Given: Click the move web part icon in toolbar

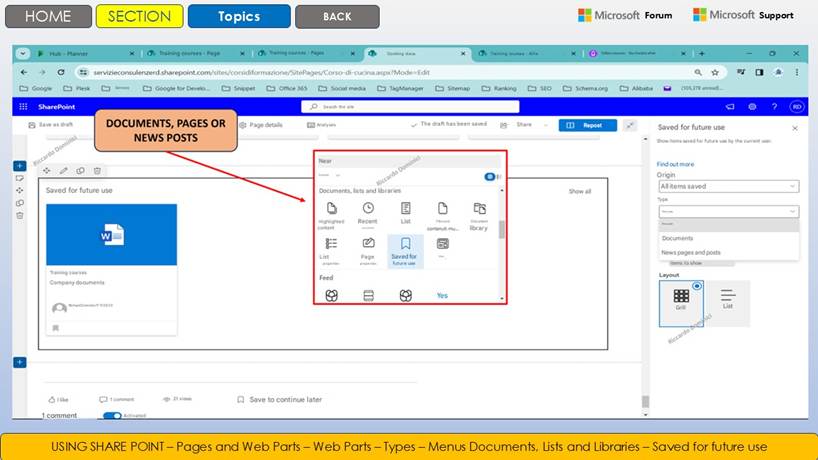Looking at the screenshot, I should [47, 171].
